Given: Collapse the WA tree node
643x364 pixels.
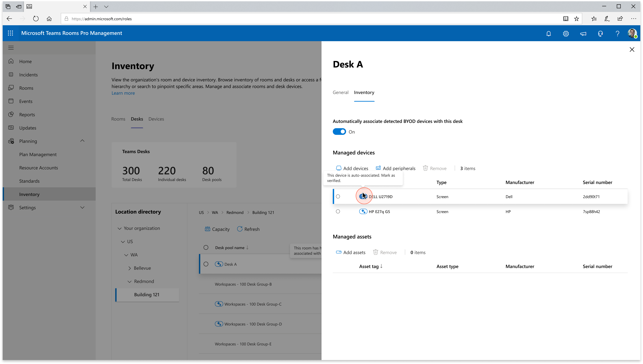Looking at the screenshot, I should point(126,255).
